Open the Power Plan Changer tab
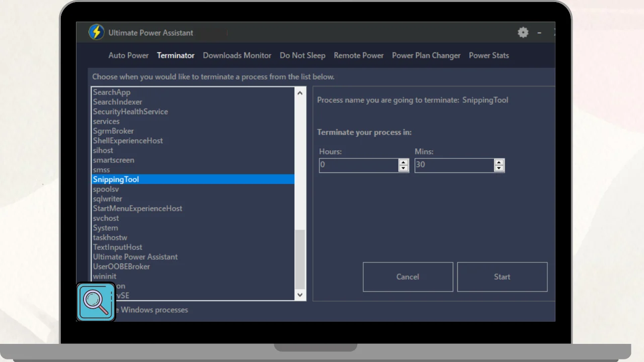This screenshot has width=644, height=362. [x=426, y=55]
